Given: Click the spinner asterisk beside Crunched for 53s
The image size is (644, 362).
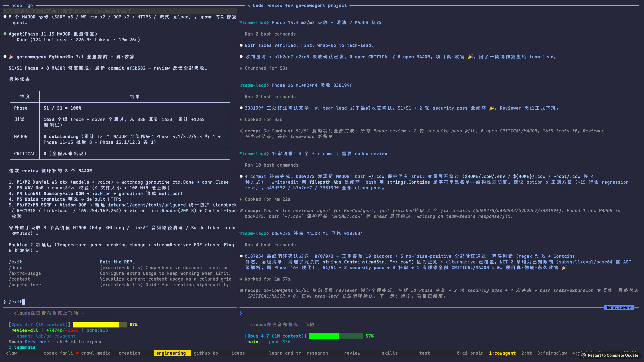Looking at the screenshot, I should pos(241,68).
